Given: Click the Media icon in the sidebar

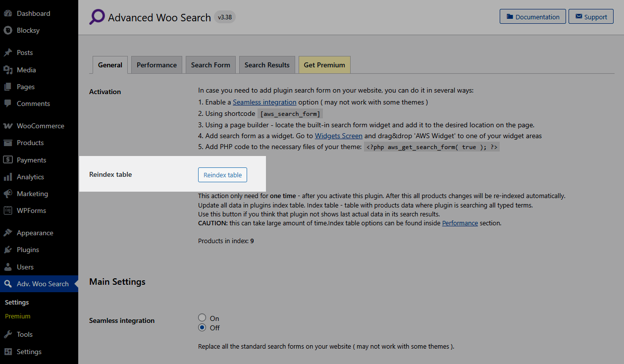Looking at the screenshot, I should [x=8, y=70].
